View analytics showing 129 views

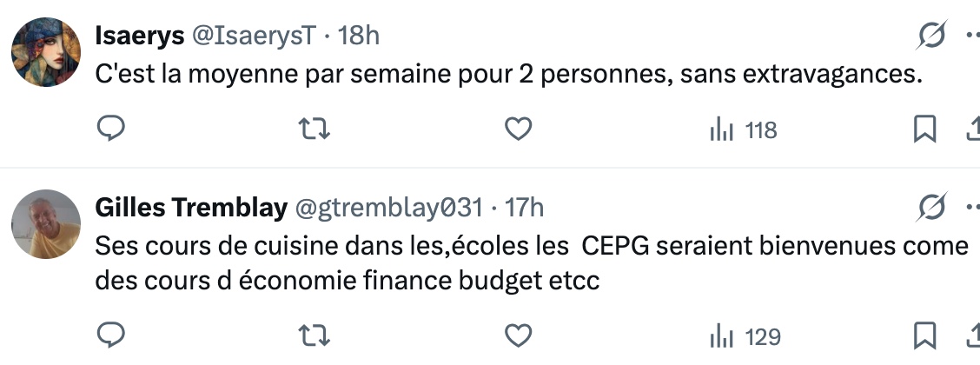click(745, 336)
